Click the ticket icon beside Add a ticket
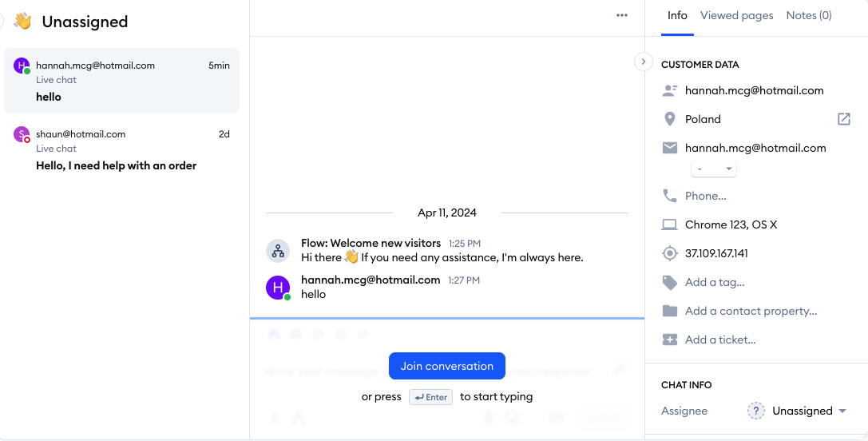 tap(670, 340)
